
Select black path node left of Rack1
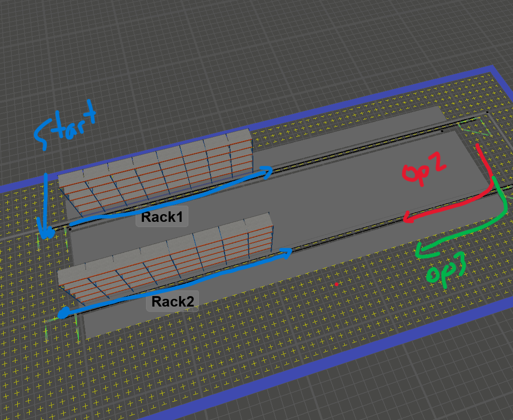pos(70,229)
